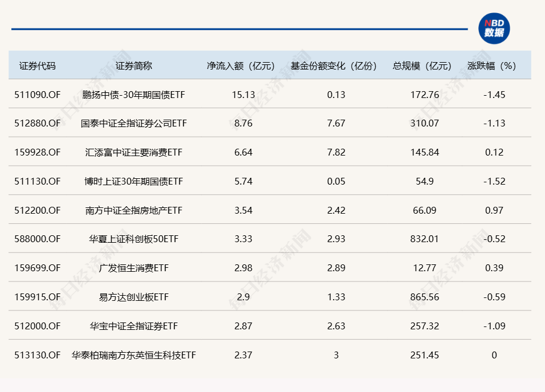
Task: Click security code 588000.OF
Action: [38, 239]
